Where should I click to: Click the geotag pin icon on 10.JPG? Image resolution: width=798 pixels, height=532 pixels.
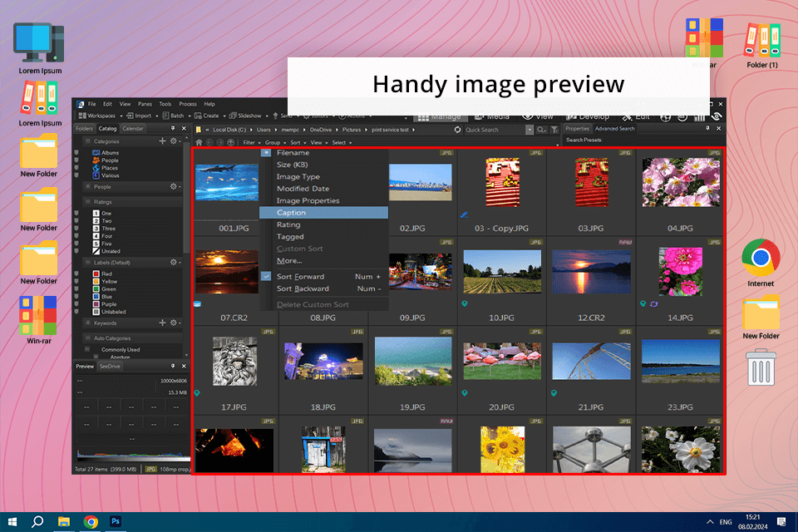(465, 303)
